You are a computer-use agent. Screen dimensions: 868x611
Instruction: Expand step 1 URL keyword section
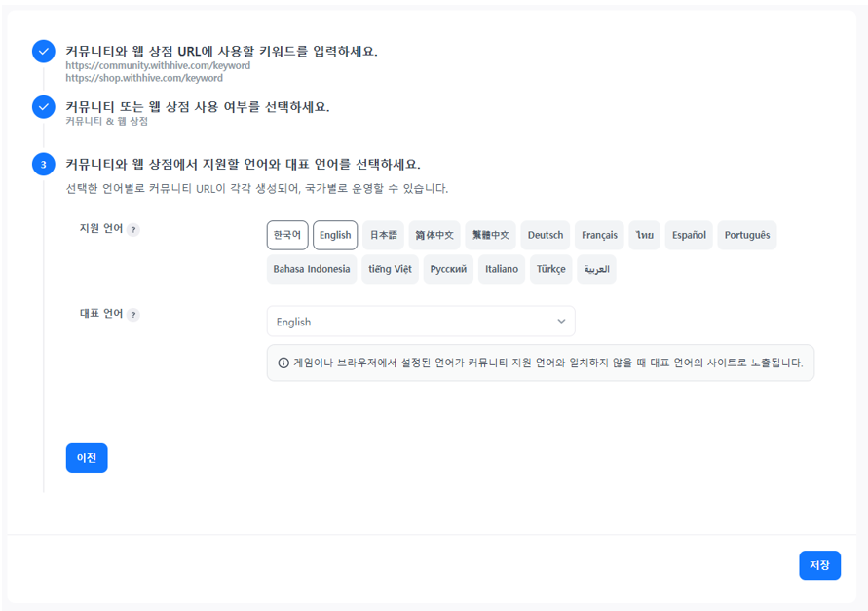click(221, 52)
